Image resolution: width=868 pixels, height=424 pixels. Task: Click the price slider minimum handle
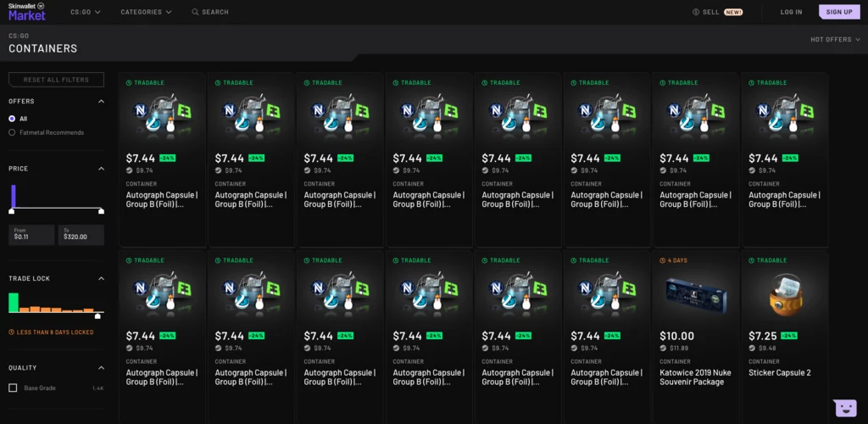[x=12, y=211]
